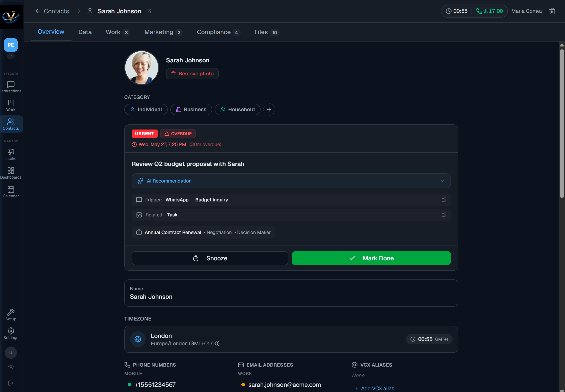Switch to the Overview tab
Viewport: 565px width, 392px height.
[x=51, y=32]
